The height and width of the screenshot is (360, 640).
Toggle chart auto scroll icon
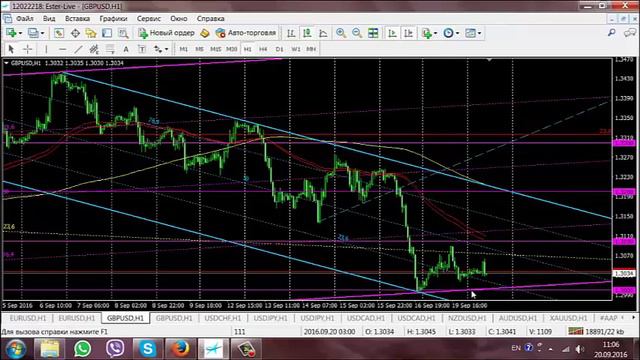(392, 33)
